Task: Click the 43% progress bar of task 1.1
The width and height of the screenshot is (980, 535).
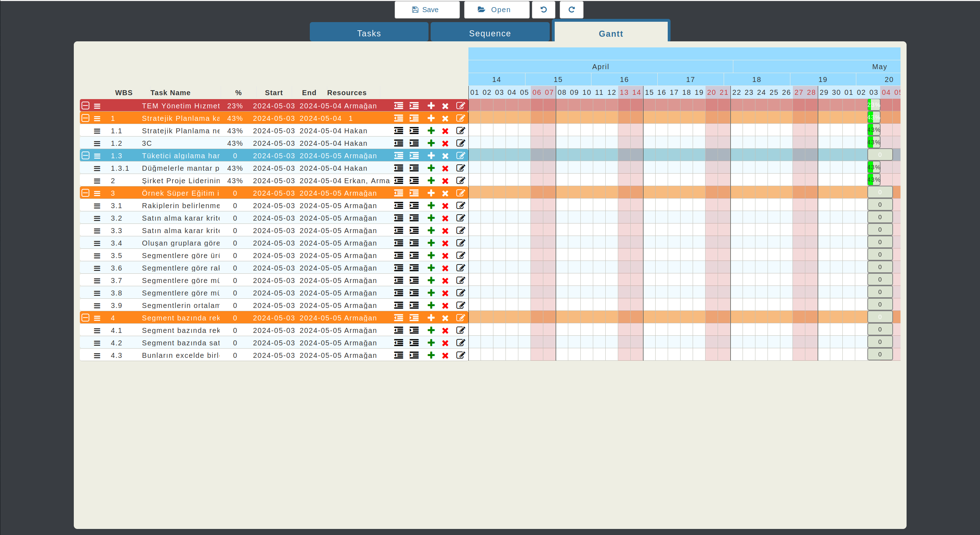Action: tap(874, 130)
